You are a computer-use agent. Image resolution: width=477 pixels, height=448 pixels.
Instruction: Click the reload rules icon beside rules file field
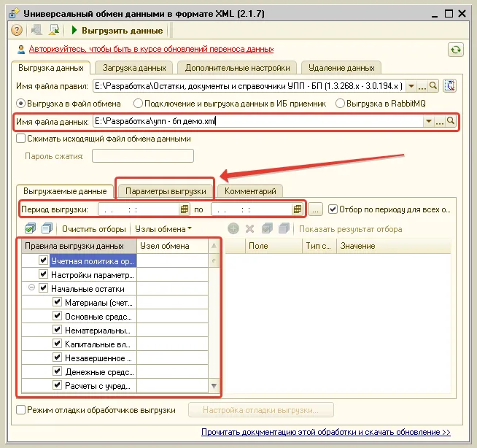click(x=450, y=86)
